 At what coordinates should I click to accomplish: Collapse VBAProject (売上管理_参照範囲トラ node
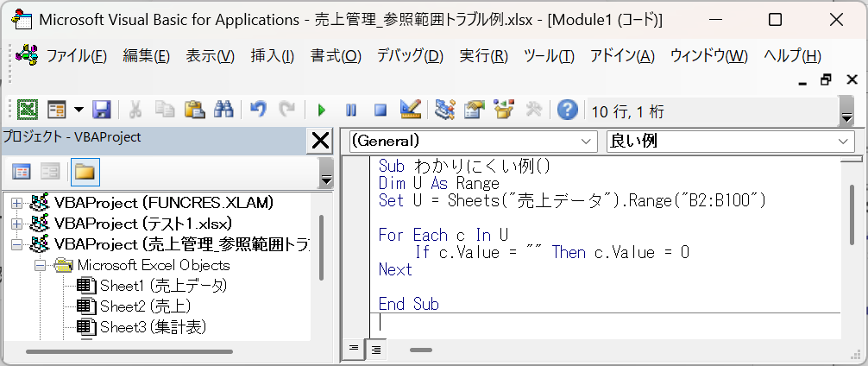16,244
